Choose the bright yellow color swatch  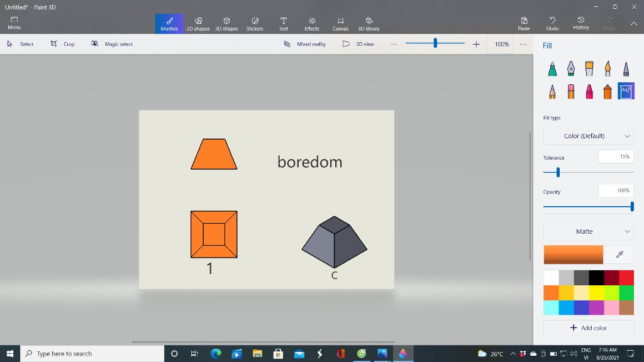pos(596,293)
